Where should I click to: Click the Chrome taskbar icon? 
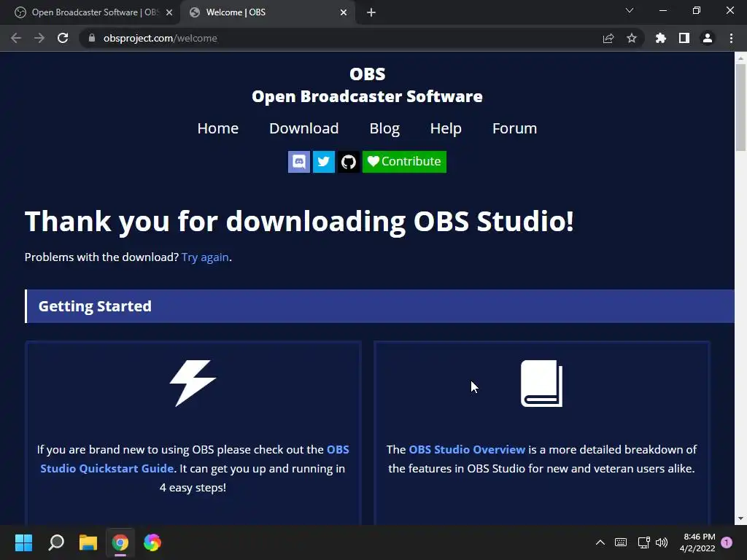(x=120, y=542)
